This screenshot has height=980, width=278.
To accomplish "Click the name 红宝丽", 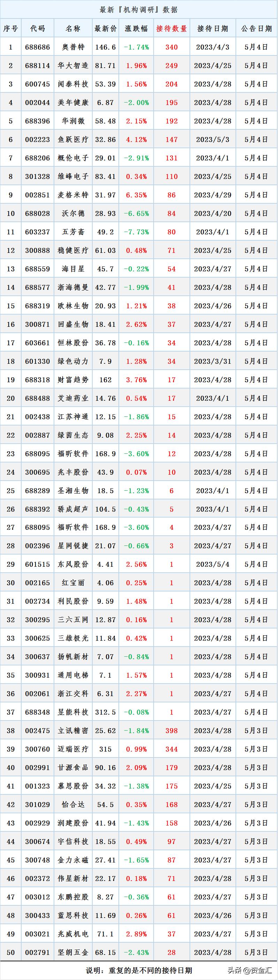I will pos(73,583).
